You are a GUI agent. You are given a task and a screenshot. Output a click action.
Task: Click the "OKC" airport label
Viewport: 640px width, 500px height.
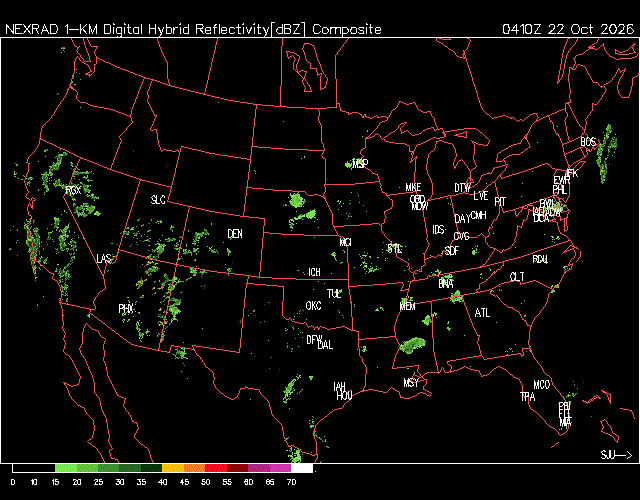tap(313, 306)
